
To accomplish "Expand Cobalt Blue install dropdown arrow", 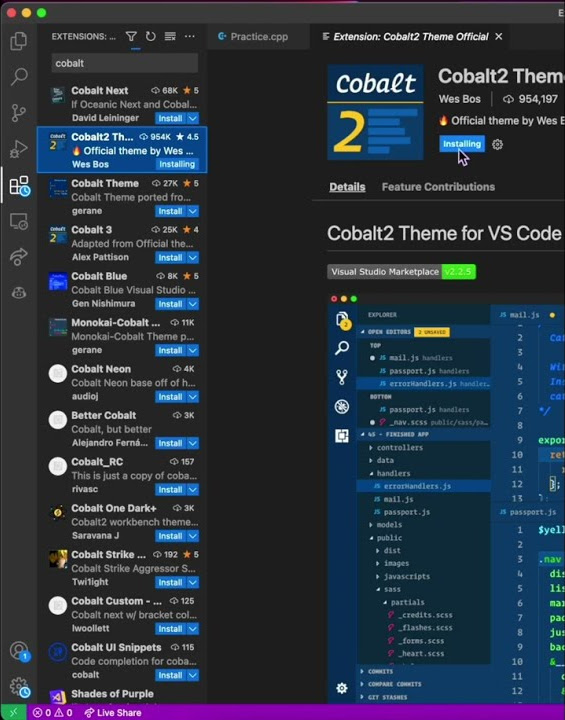I will click(x=193, y=304).
